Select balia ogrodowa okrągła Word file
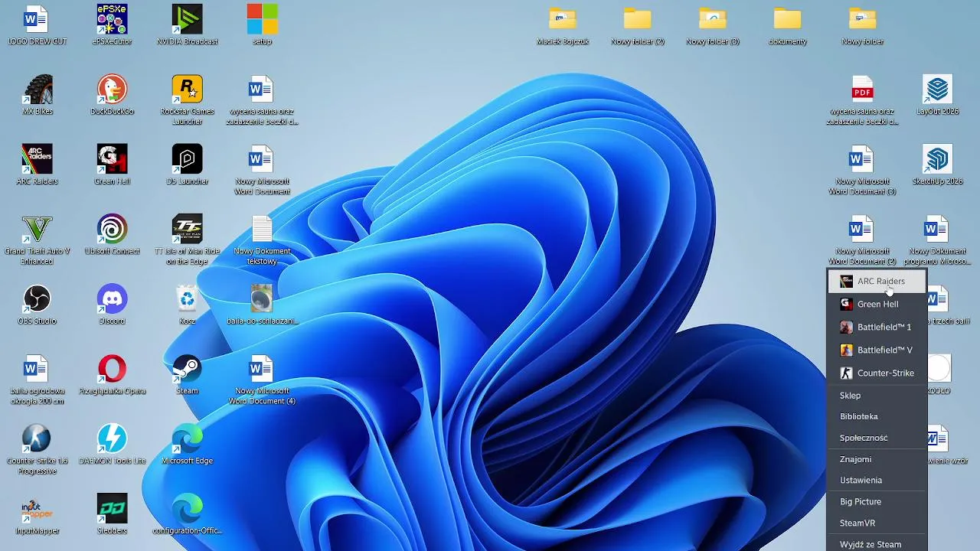This screenshot has width=980, height=551. click(37, 380)
